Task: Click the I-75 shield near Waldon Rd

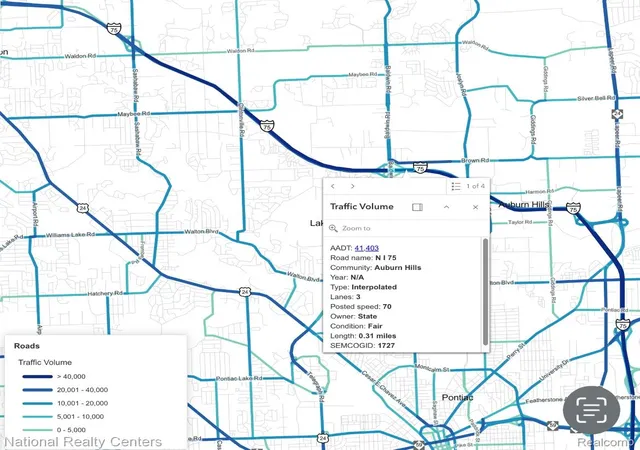Action: tap(114, 29)
